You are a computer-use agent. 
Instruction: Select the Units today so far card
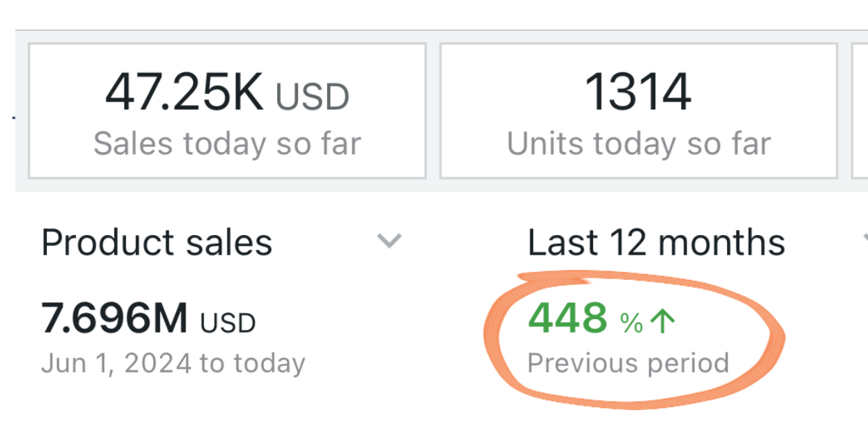pos(640,110)
